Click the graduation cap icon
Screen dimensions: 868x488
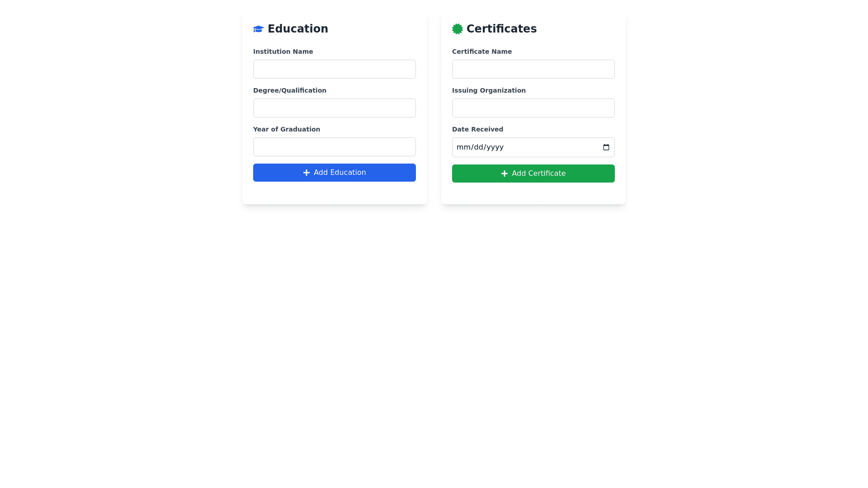pos(258,29)
